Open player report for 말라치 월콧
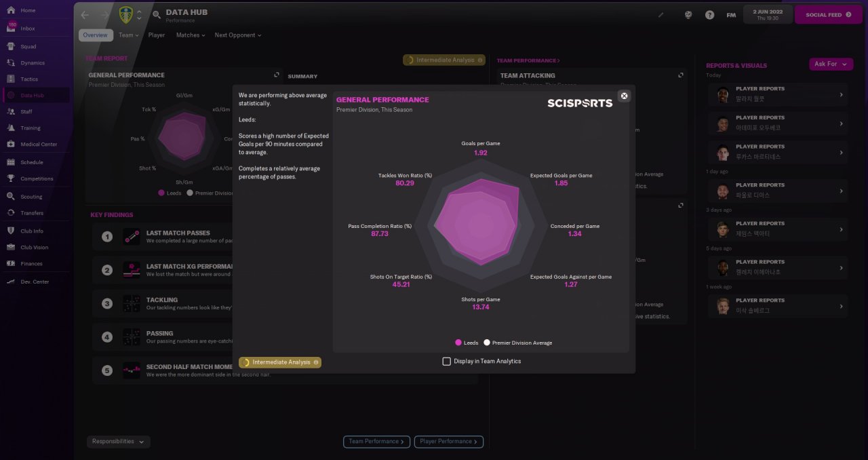Image resolution: width=868 pixels, height=460 pixels. click(x=778, y=95)
